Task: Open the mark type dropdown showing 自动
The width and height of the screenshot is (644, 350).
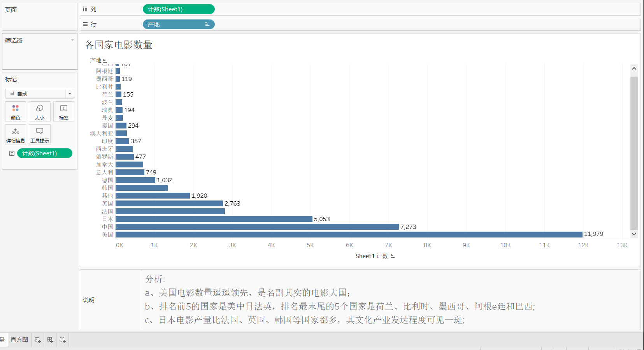Action: (40, 94)
